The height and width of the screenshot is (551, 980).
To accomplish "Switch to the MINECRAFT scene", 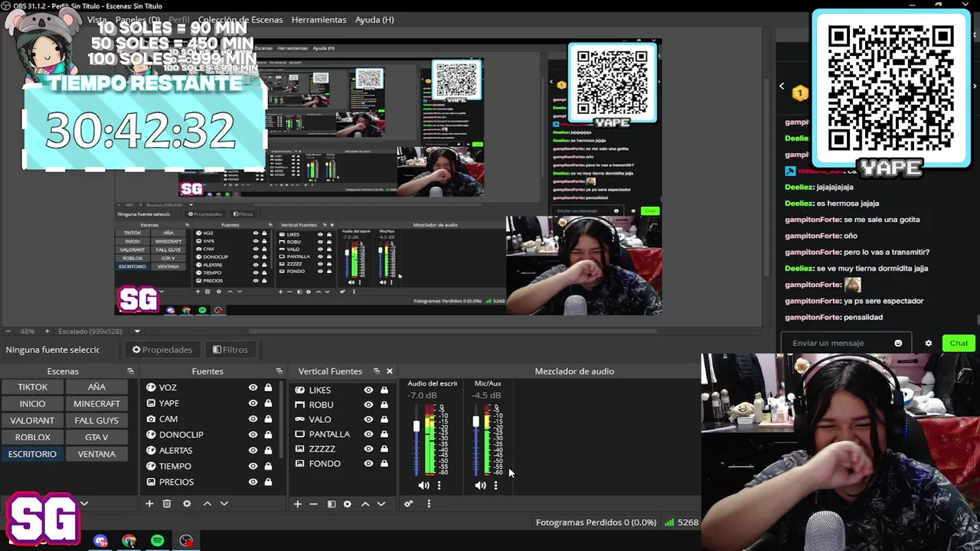I will [x=96, y=403].
